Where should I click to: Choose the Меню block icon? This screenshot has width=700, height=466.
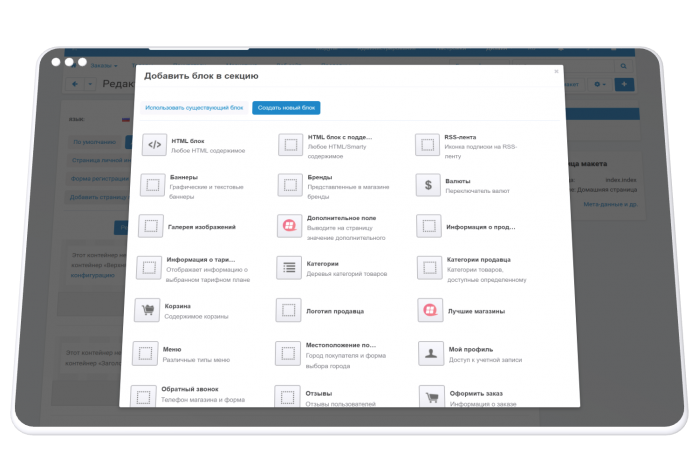(145, 354)
